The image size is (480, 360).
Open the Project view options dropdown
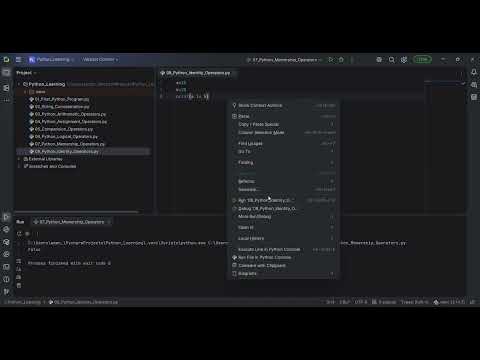26,73
